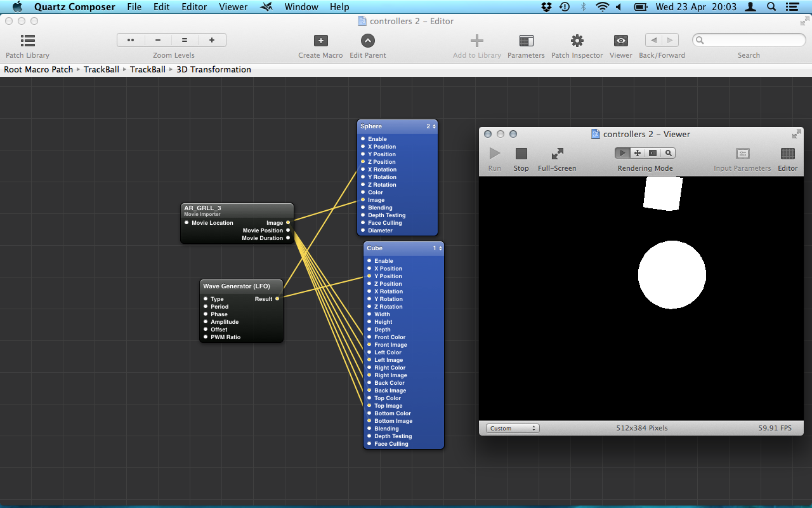Open the Editor menu
Viewport: 812px width, 508px height.
click(194, 7)
